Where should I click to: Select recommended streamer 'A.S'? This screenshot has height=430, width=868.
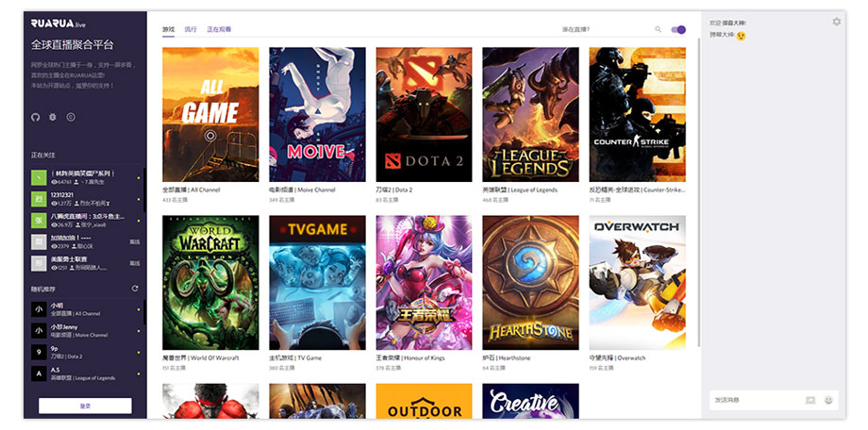tap(85, 374)
